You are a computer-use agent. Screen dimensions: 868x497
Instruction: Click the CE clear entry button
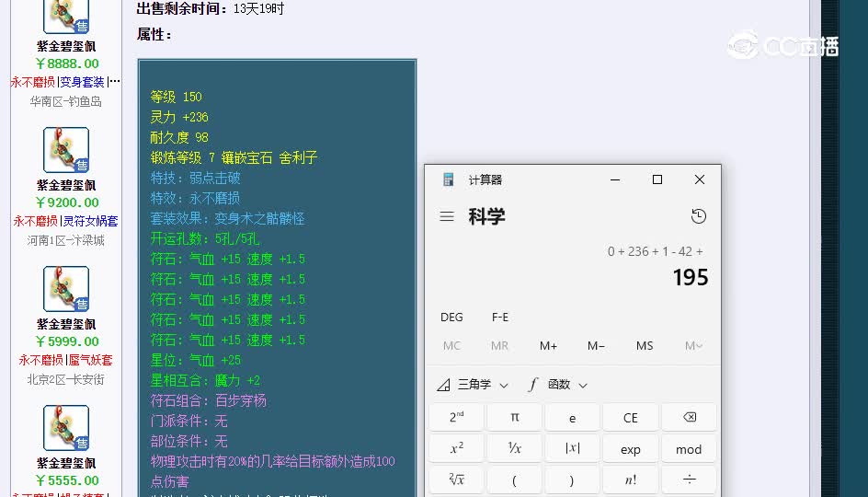click(631, 417)
